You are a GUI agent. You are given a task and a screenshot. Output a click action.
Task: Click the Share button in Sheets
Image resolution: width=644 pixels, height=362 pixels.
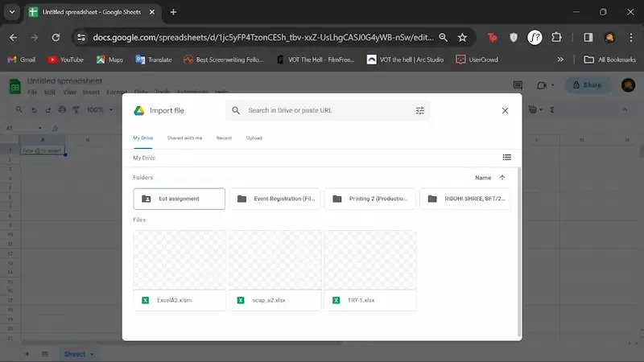[588, 85]
